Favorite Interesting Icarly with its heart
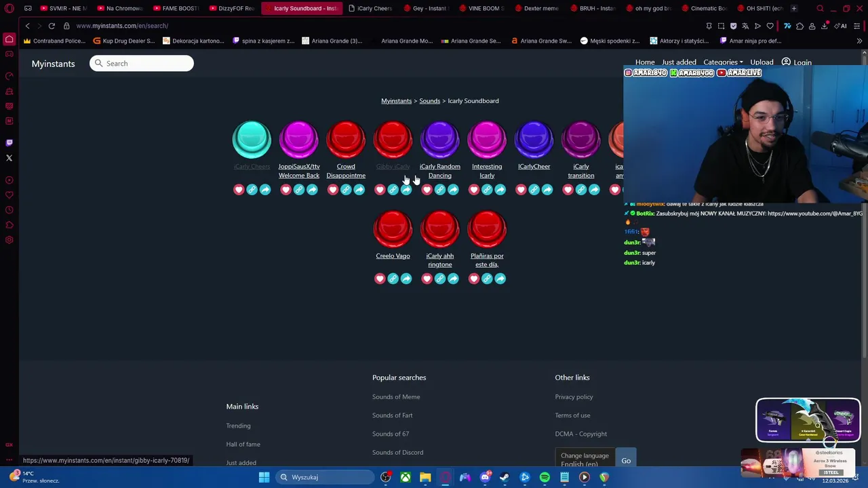This screenshot has width=868, height=488. [x=473, y=190]
